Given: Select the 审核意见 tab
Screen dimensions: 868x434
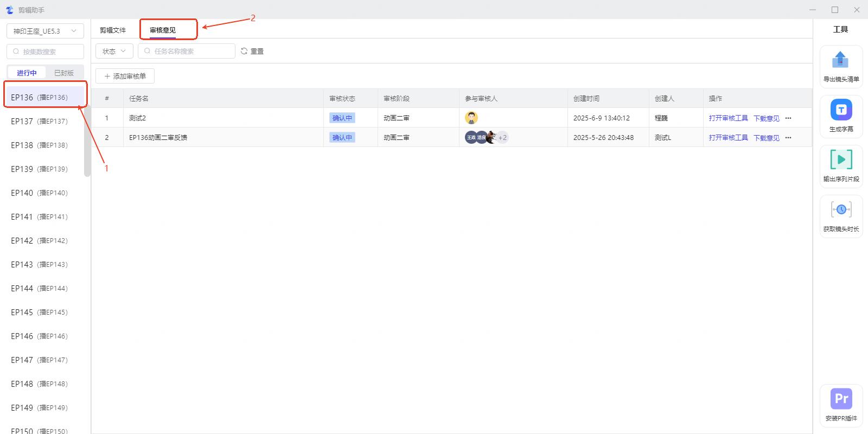Looking at the screenshot, I should point(163,30).
